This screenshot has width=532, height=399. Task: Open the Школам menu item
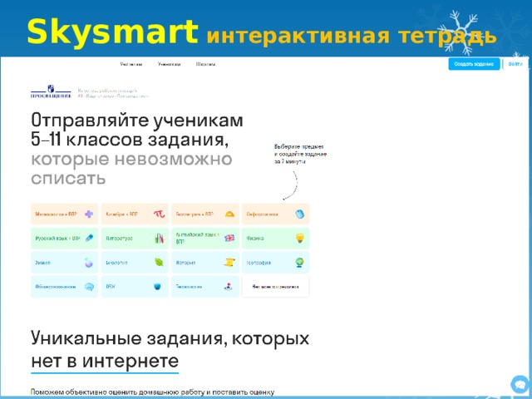205,64
